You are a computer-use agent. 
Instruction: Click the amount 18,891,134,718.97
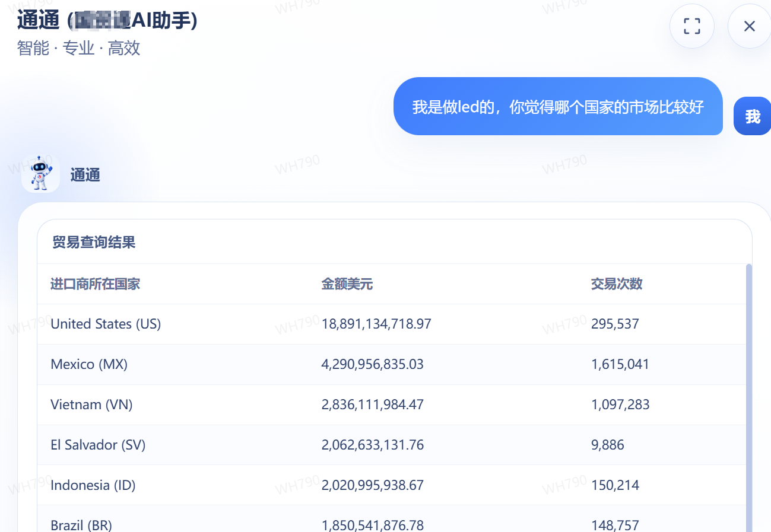coord(376,324)
